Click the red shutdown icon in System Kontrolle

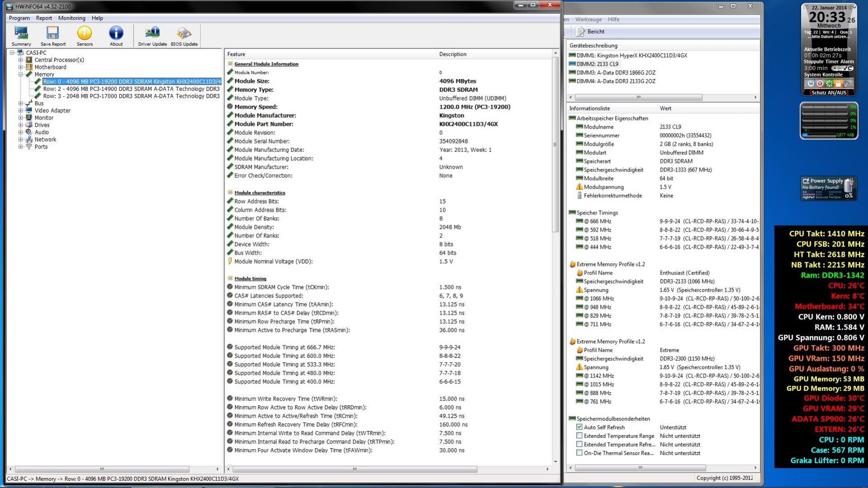[x=820, y=84]
